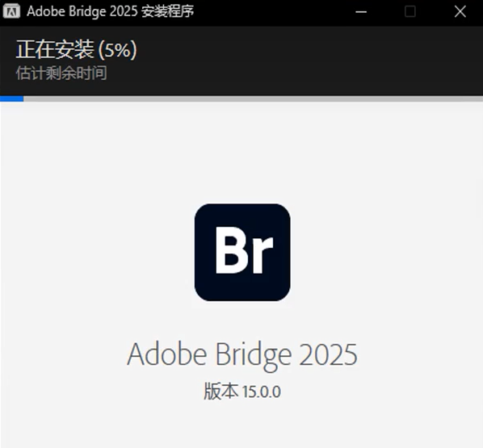Click the "15.0.0" version number

point(262,392)
